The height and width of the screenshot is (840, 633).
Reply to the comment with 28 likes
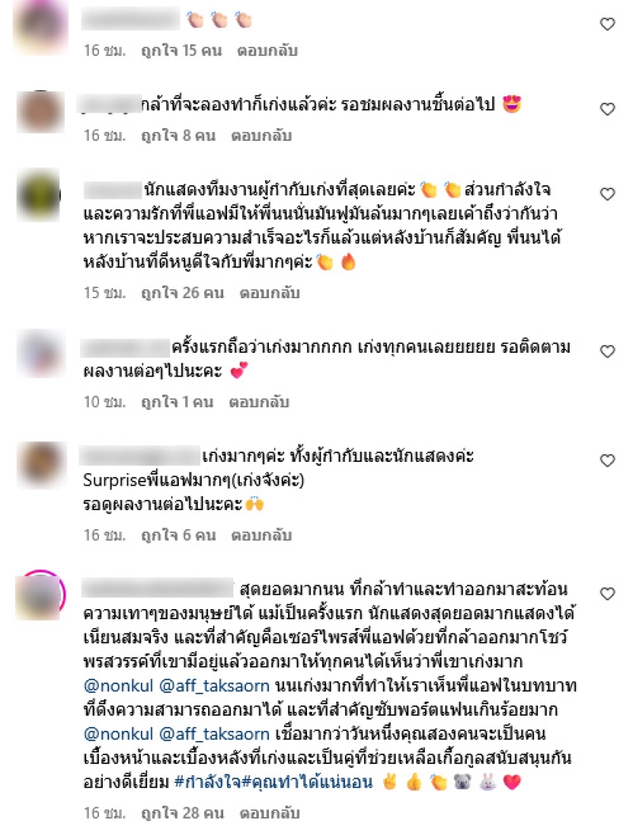(x=270, y=812)
